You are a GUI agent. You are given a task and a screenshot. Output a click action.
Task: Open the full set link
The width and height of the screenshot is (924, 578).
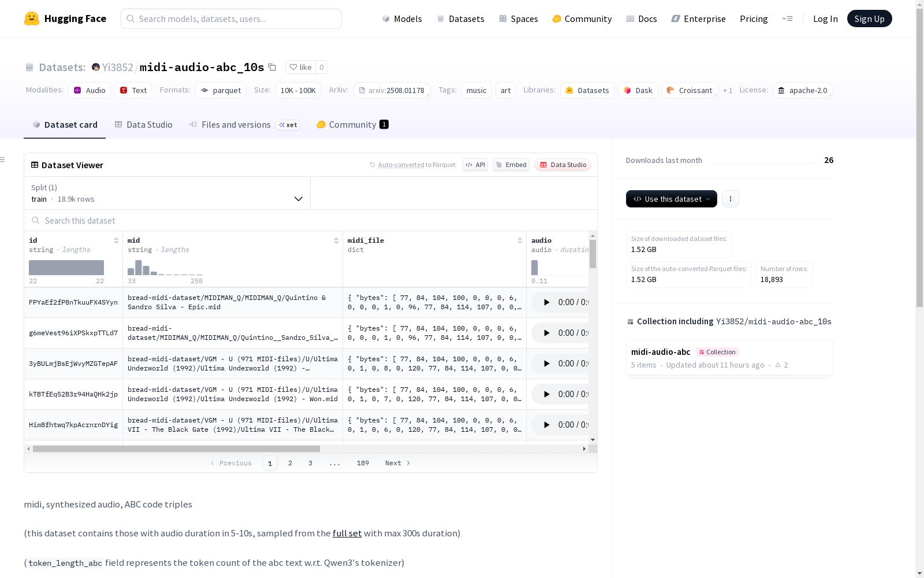347,533
